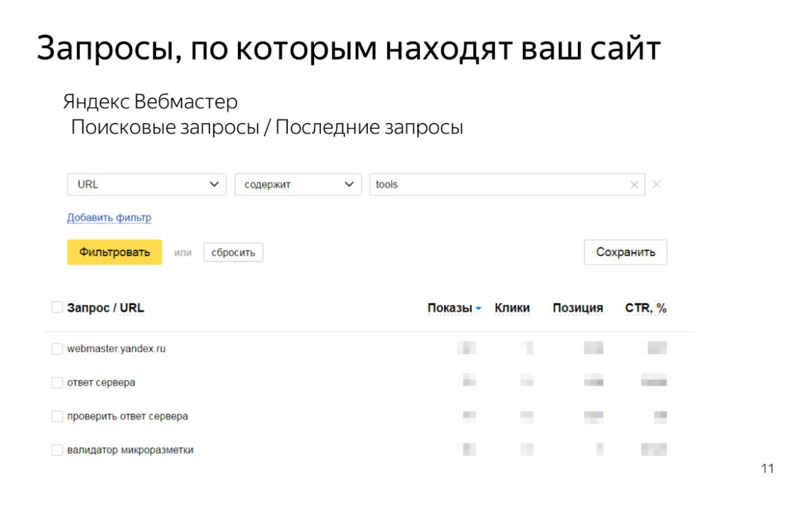The width and height of the screenshot is (812, 505).
Task: Sort the table by the CTR, % column
Action: click(646, 308)
